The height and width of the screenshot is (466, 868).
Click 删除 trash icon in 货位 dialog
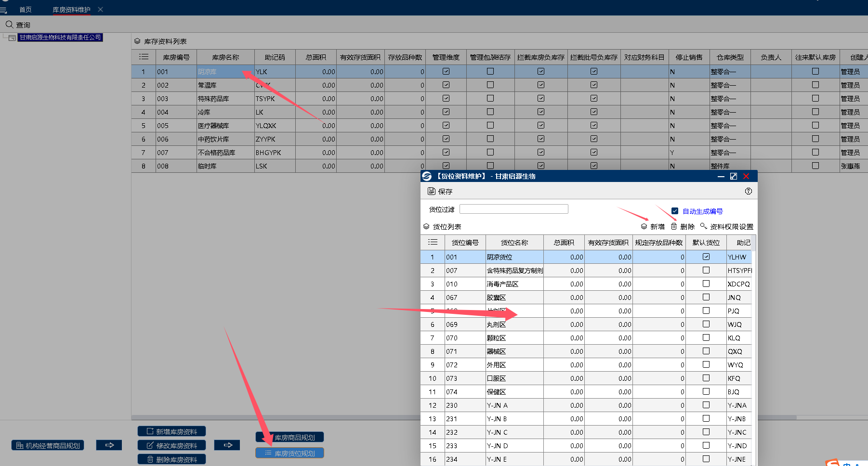(674, 226)
